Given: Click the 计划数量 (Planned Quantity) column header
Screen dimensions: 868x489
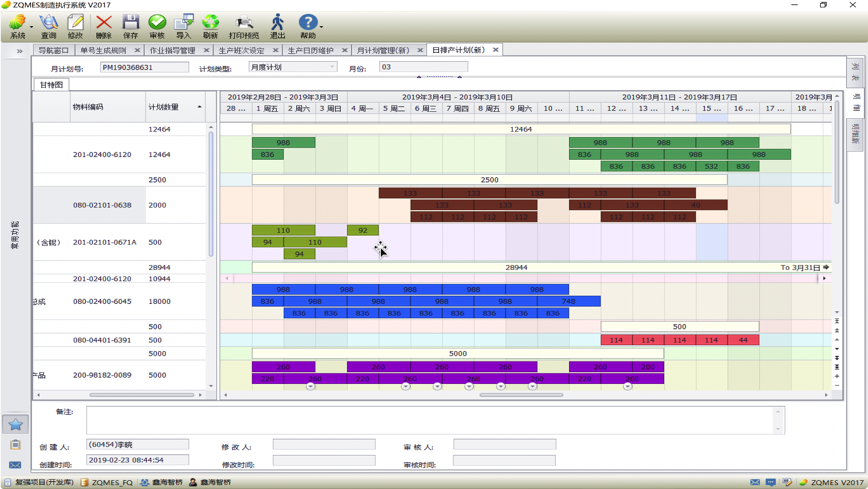Looking at the screenshot, I should click(x=164, y=107).
